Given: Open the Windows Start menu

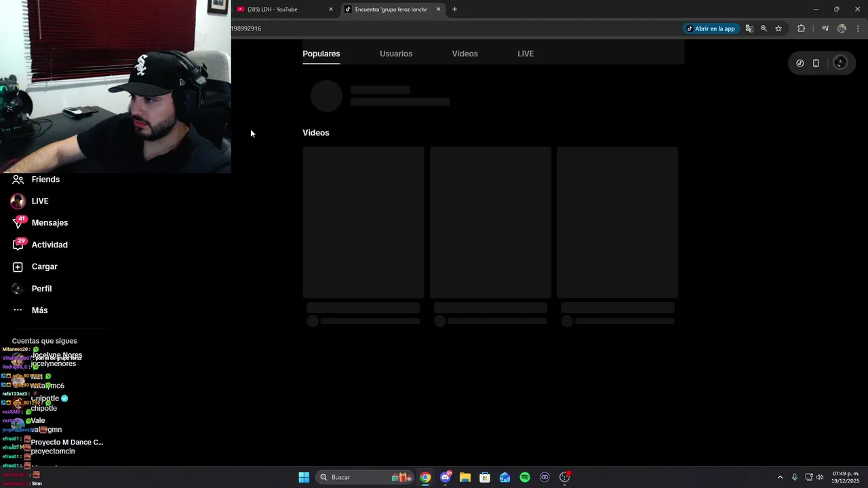Looking at the screenshot, I should tap(304, 477).
